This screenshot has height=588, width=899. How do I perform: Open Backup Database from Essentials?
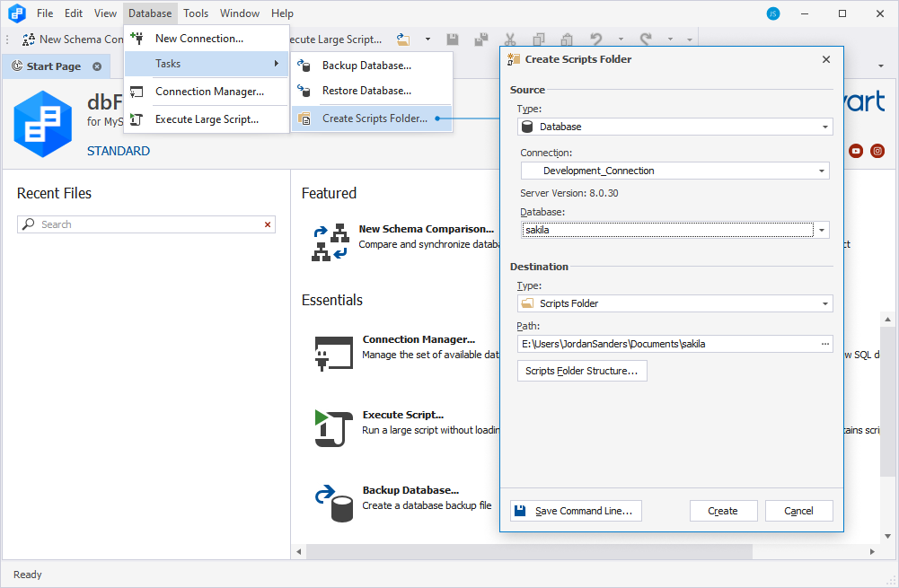click(x=410, y=490)
